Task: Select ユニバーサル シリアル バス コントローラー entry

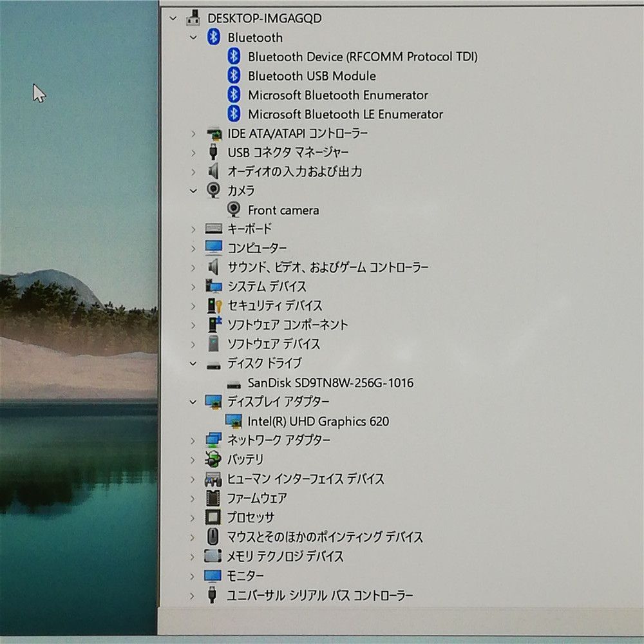Action: pyautogui.click(x=319, y=596)
